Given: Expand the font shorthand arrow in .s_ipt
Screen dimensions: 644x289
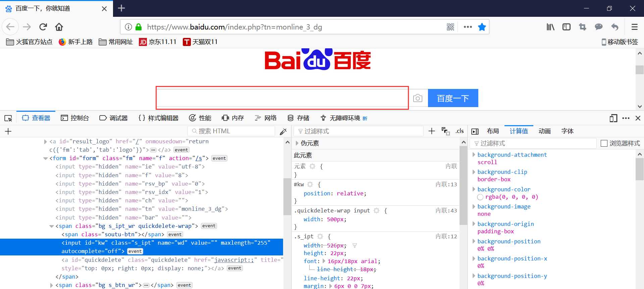Looking at the screenshot, I should pyautogui.click(x=324, y=261).
